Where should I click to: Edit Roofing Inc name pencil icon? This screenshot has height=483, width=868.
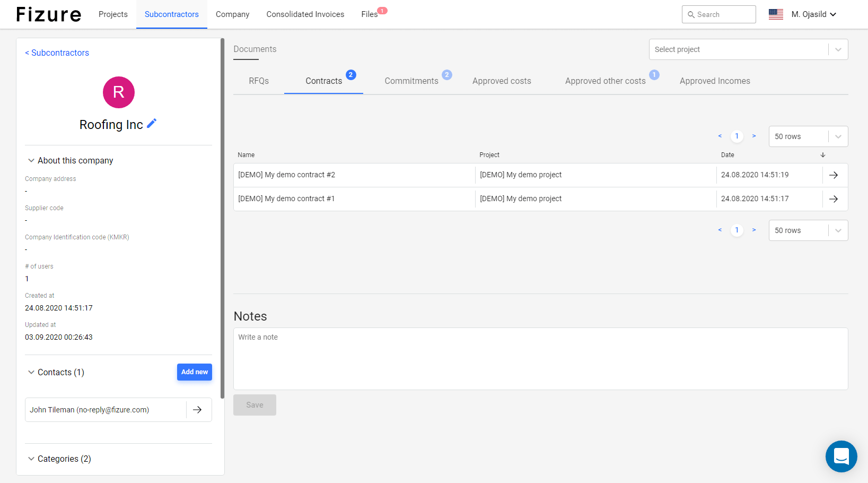[x=152, y=123]
